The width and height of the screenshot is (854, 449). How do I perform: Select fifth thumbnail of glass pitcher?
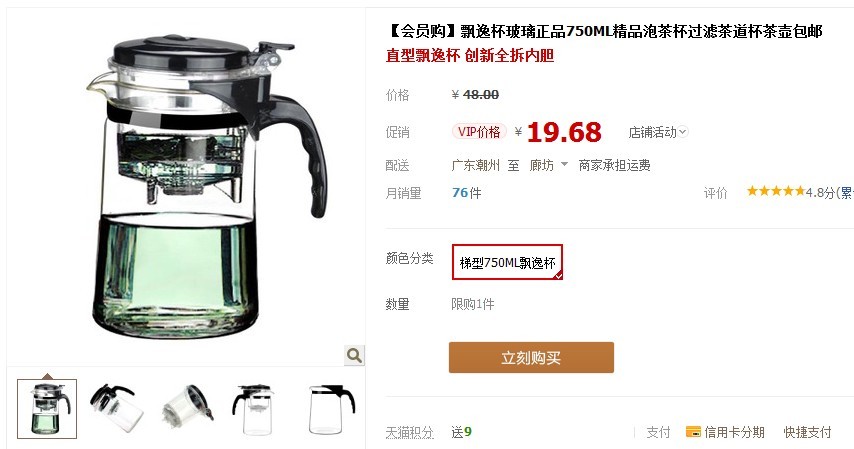(x=329, y=409)
